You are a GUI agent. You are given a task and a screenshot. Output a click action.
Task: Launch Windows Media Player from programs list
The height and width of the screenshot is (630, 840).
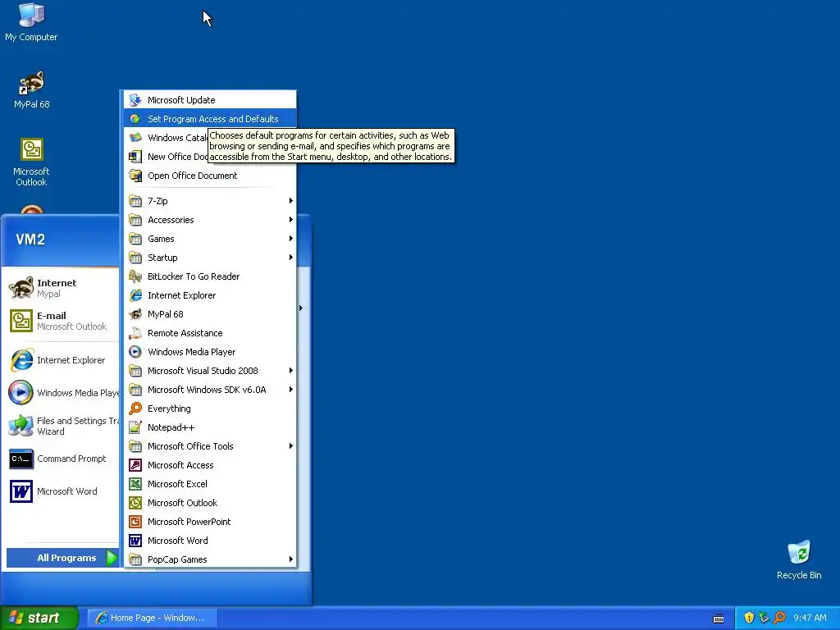tap(209, 352)
